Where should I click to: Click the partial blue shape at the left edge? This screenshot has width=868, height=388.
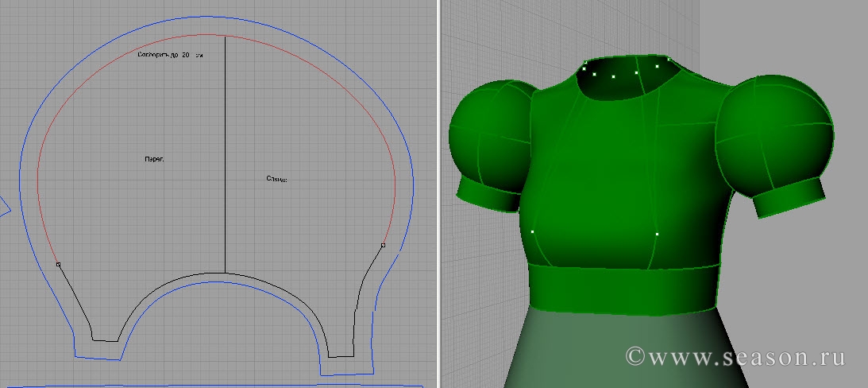[4, 205]
